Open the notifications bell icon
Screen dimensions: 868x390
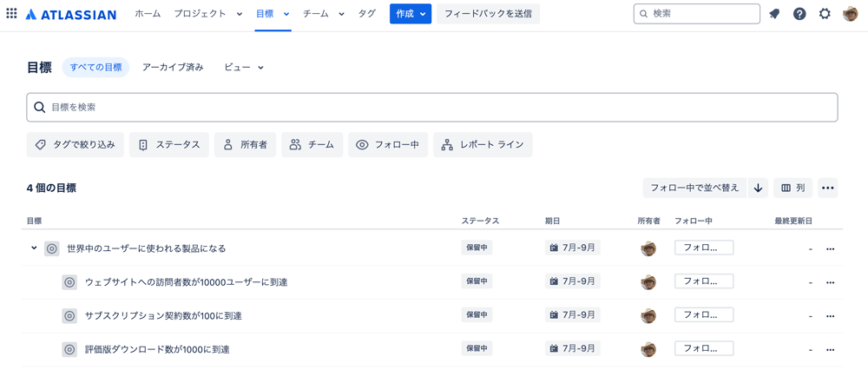(774, 14)
